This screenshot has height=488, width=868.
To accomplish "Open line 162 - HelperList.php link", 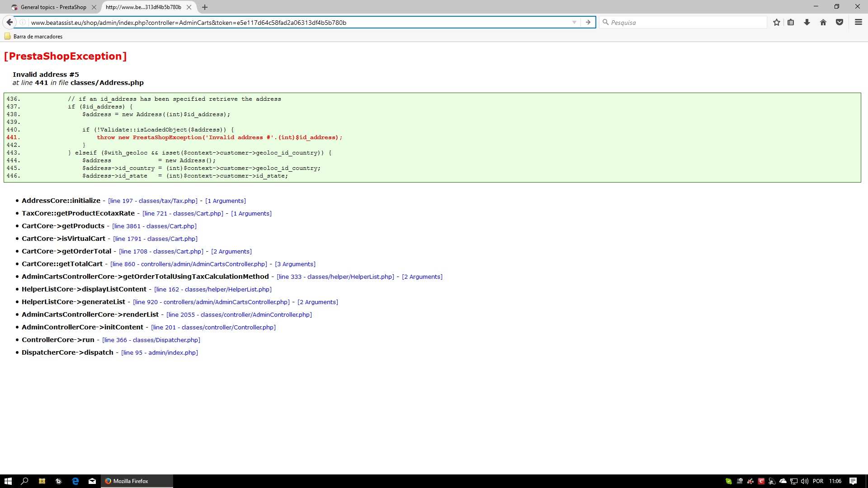I will click(213, 290).
